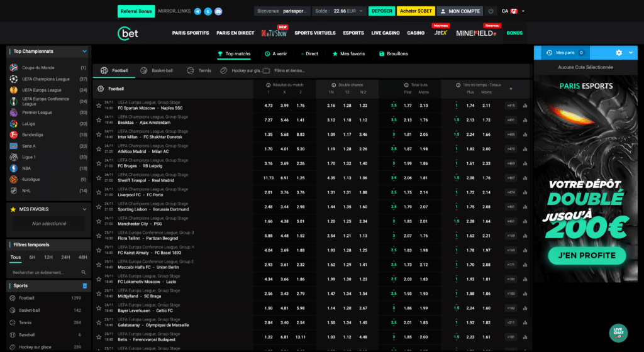644x352 pixels.
Task: Expand +491 more markets for Besiktas match
Action: click(x=511, y=120)
